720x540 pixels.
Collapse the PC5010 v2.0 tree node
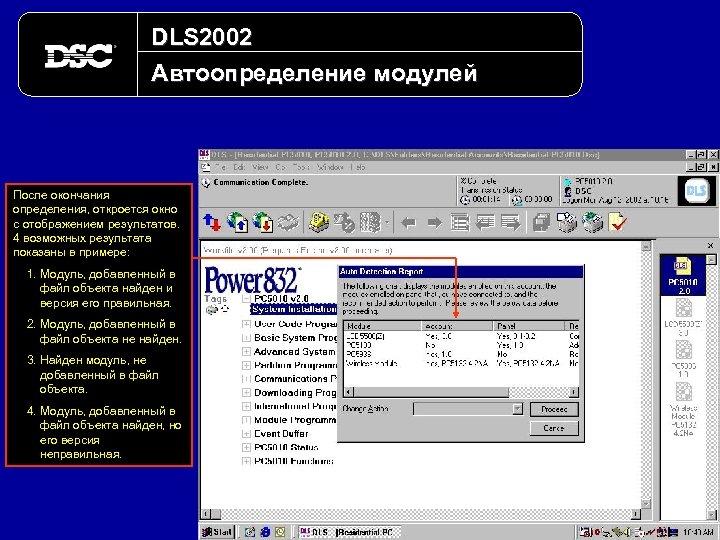coord(246,299)
